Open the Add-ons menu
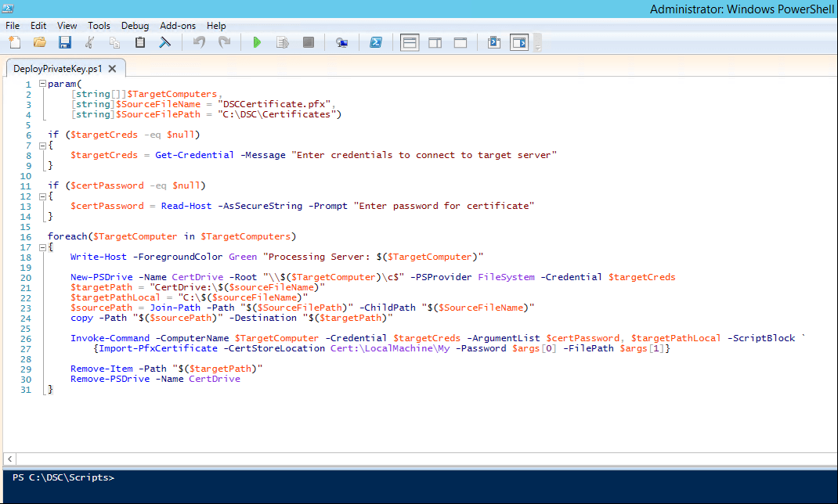The image size is (838, 504). point(178,26)
